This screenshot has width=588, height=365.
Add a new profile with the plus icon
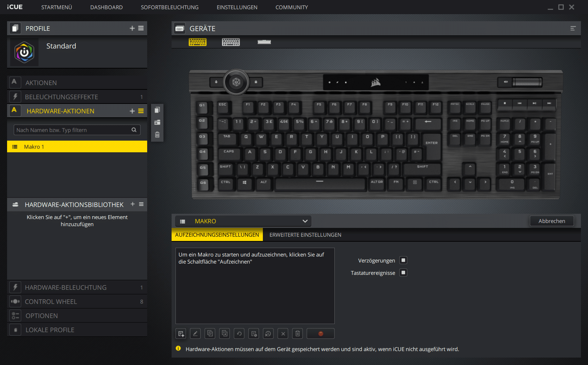click(x=132, y=28)
